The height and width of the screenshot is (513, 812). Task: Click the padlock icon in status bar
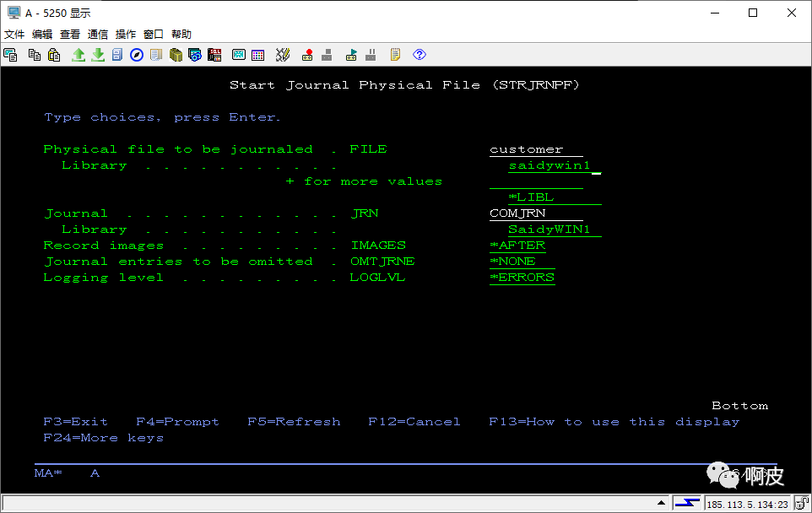802,503
